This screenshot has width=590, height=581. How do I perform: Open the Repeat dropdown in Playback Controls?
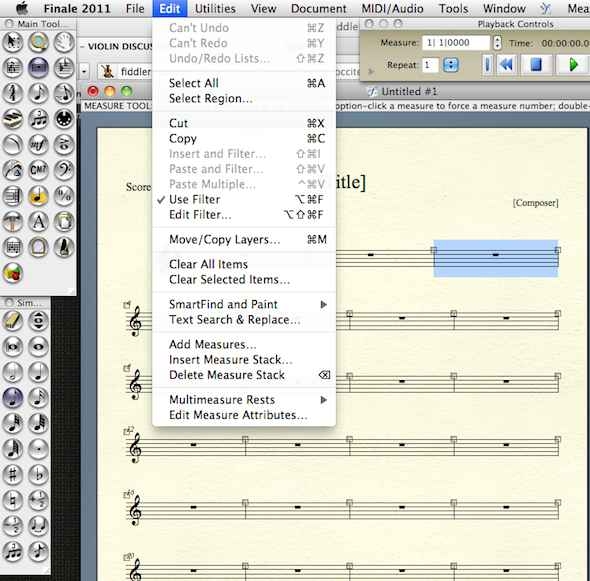coord(451,65)
